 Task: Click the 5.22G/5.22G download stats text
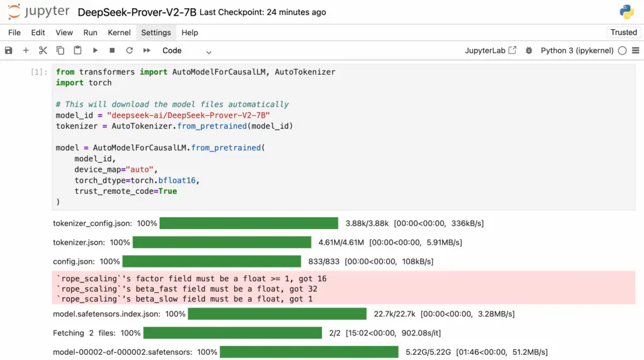click(477, 352)
